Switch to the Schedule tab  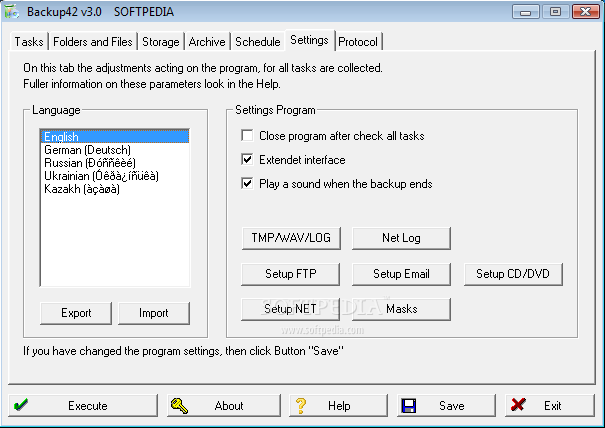tap(258, 41)
